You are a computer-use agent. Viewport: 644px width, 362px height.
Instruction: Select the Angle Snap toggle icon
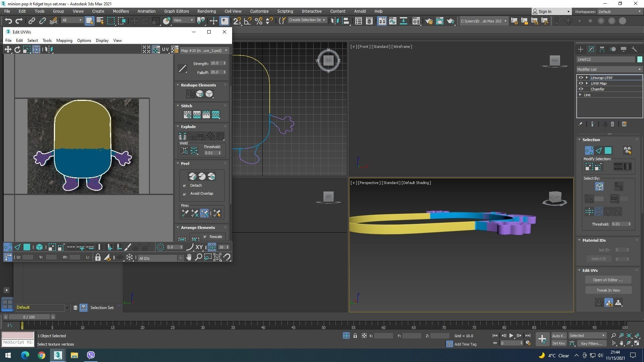(248, 21)
